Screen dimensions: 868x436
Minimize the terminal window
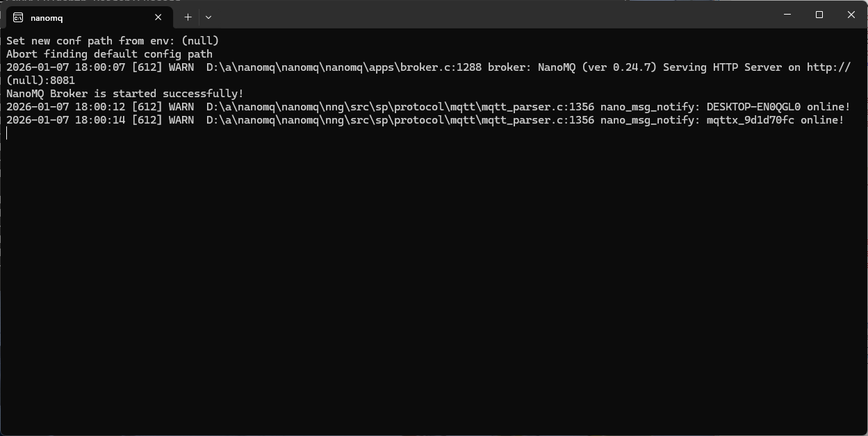point(787,15)
